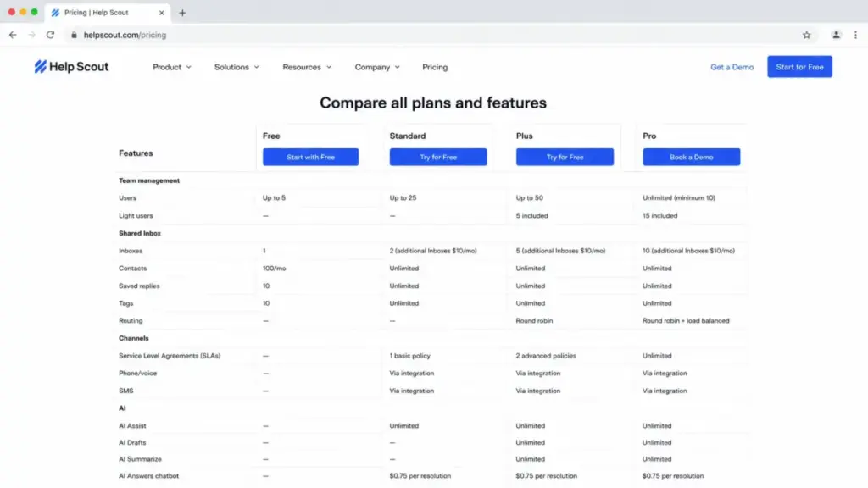The width and height of the screenshot is (868, 488).
Task: Click the Channels section label
Action: (133, 338)
